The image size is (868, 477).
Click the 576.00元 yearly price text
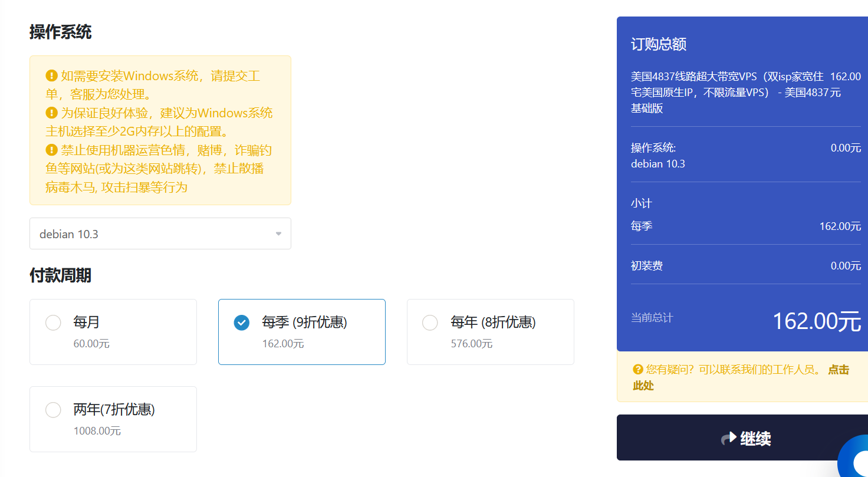(x=471, y=344)
